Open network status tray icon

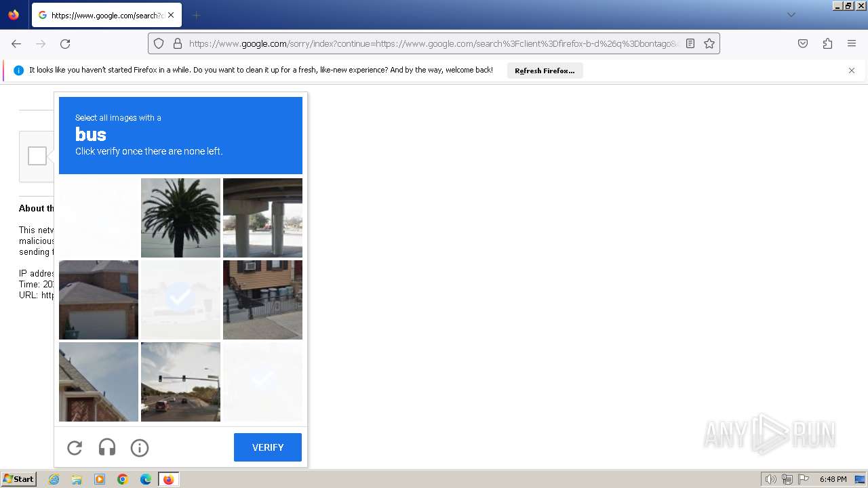(787, 479)
